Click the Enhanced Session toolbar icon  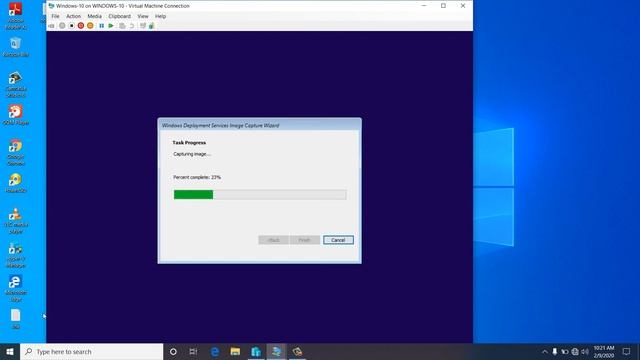pos(143,26)
